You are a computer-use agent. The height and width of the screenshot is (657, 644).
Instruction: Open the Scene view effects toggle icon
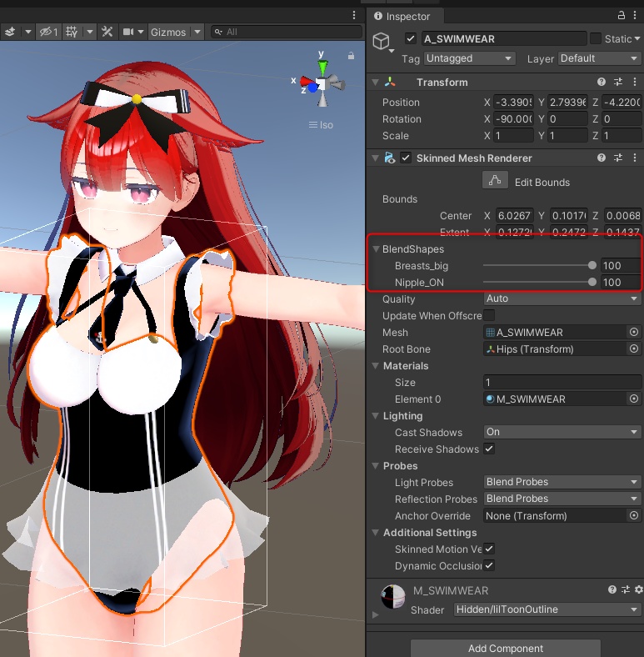tap(10, 32)
